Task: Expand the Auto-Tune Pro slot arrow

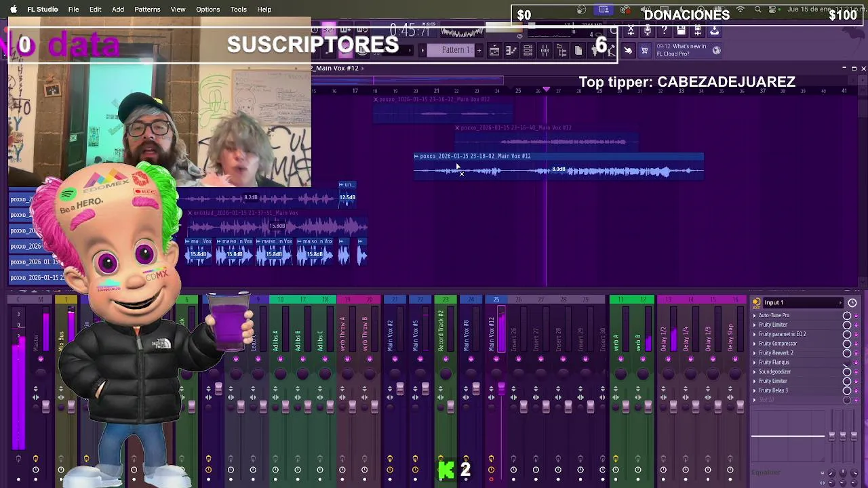Action: 755,316
